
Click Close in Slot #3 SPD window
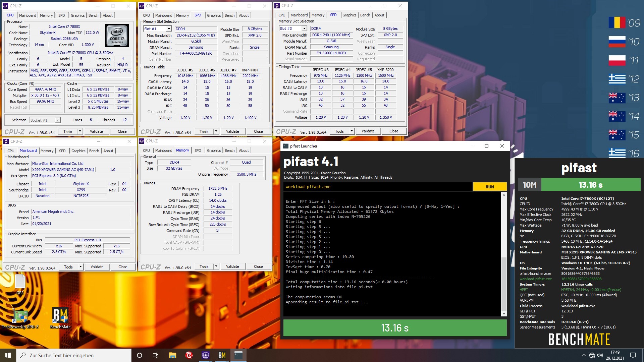(x=394, y=131)
